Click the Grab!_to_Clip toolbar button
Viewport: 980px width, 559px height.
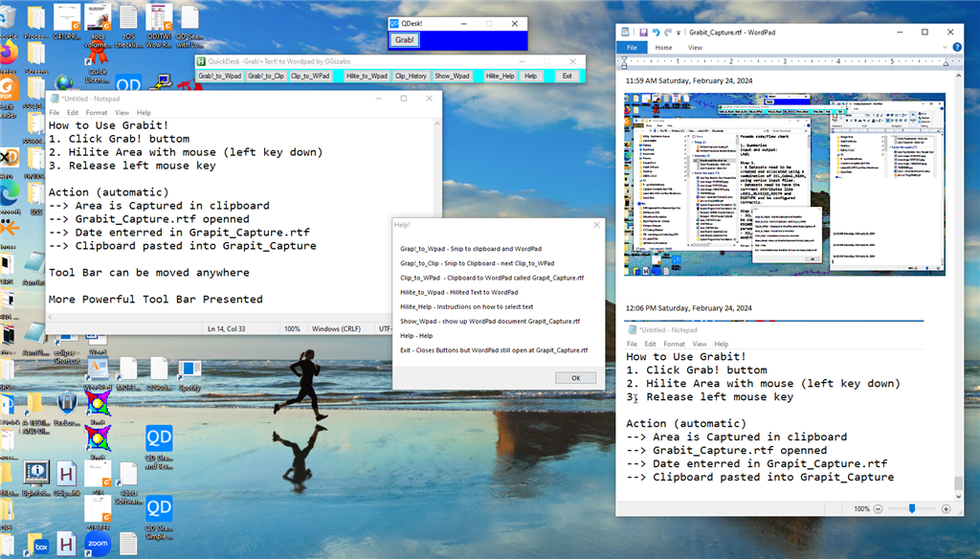pos(266,76)
